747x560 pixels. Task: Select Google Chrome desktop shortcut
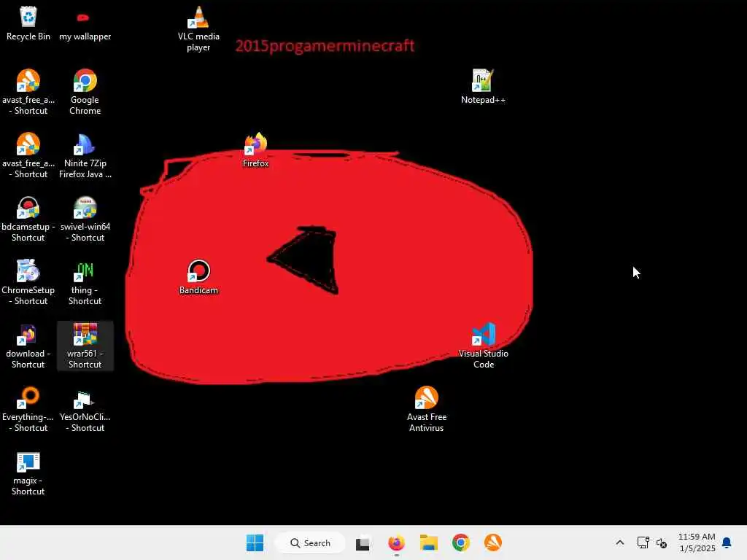(x=85, y=92)
